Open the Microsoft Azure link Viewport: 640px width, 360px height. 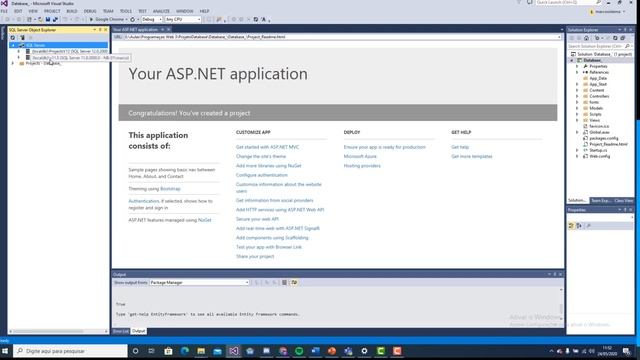coord(360,156)
